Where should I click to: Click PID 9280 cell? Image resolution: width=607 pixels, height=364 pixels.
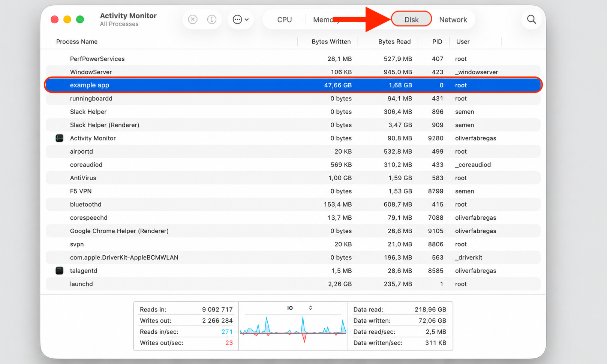[x=436, y=138]
